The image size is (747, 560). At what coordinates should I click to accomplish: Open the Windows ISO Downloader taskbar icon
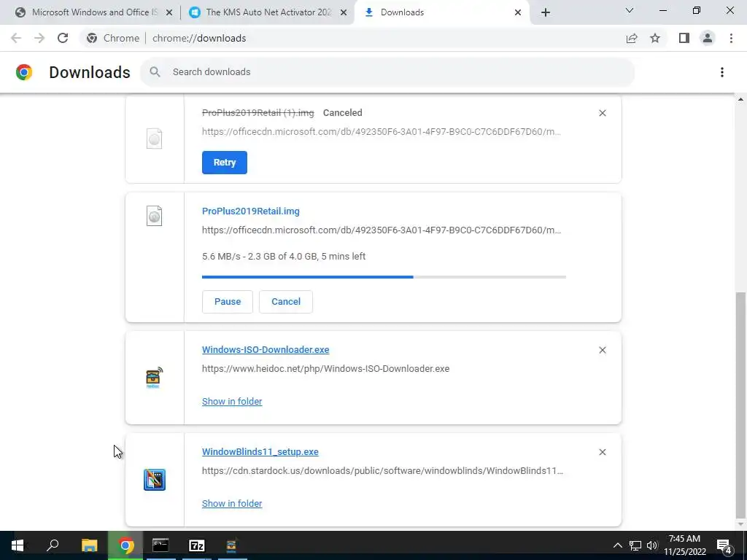pyautogui.click(x=231, y=545)
